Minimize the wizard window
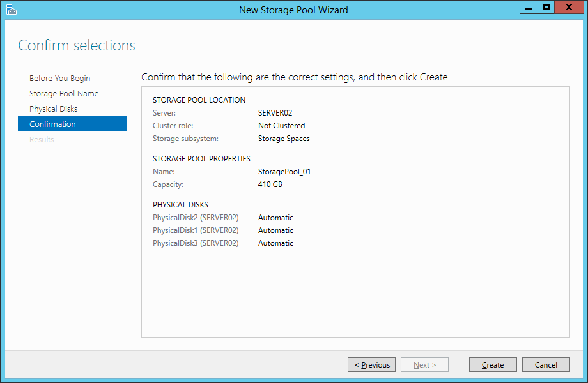The width and height of the screenshot is (588, 383). point(529,8)
